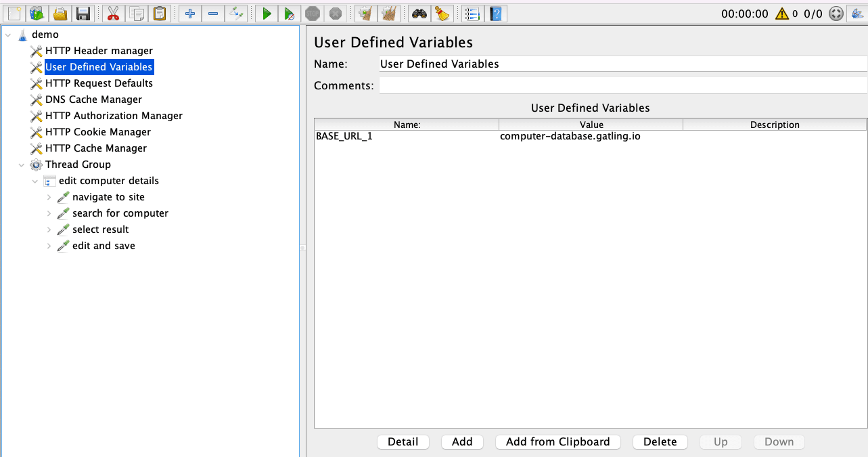Select HTTP Authorization Manager in tree
The height and width of the screenshot is (457, 868).
pyautogui.click(x=114, y=116)
